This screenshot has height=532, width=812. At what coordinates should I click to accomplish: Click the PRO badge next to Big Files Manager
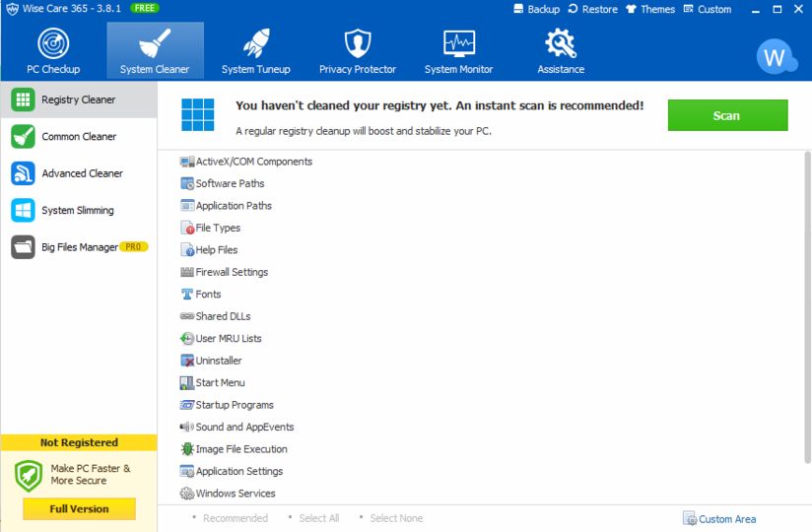134,247
